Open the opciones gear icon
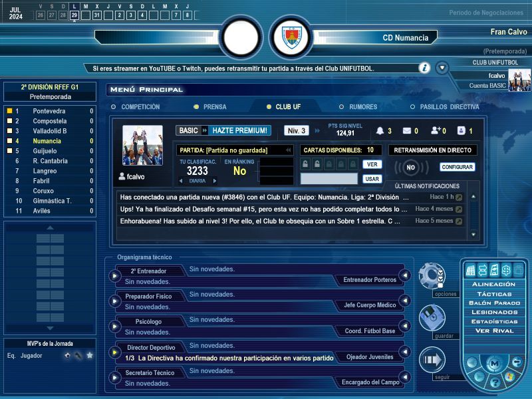 pyautogui.click(x=432, y=275)
